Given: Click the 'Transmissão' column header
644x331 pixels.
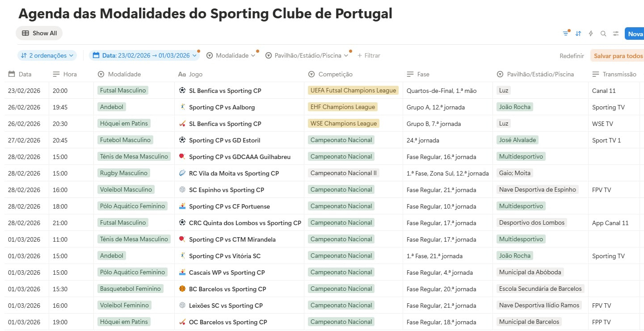Looking at the screenshot, I should pyautogui.click(x=619, y=74).
